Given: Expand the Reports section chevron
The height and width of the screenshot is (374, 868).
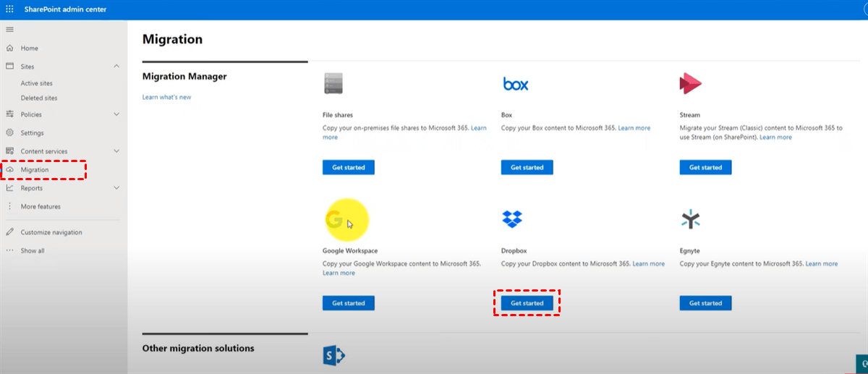Looking at the screenshot, I should 116,188.
